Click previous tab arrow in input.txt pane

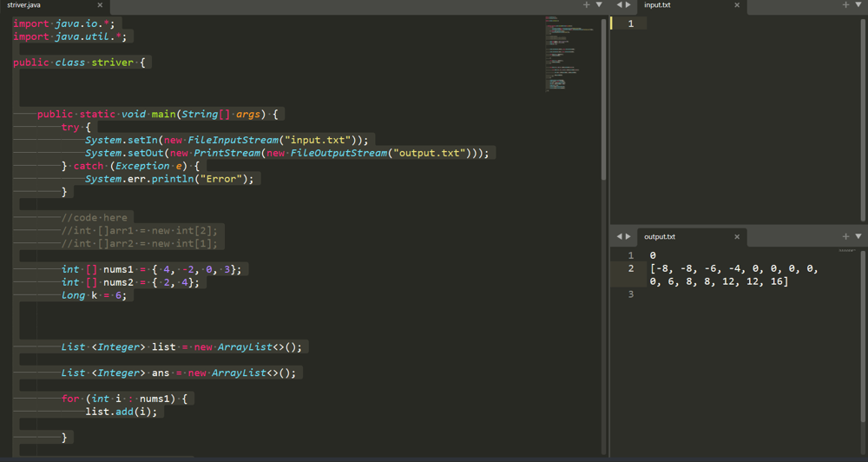tap(620, 5)
